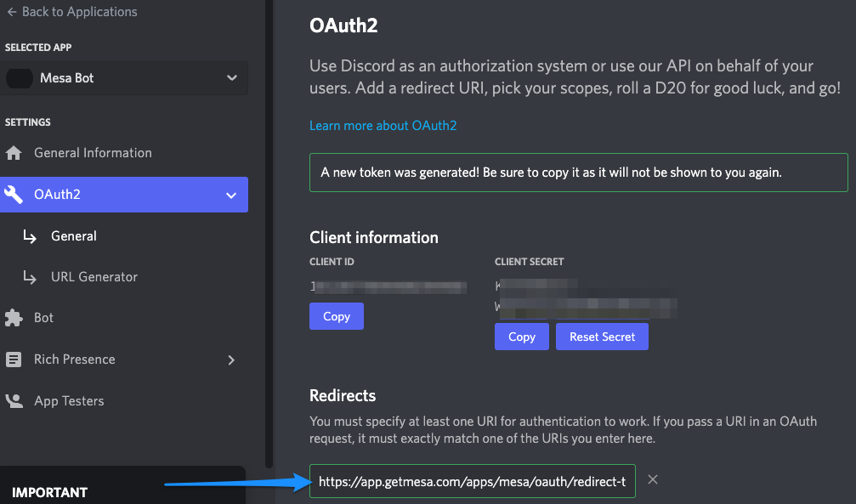Open the URL Generator sub-page

click(94, 277)
